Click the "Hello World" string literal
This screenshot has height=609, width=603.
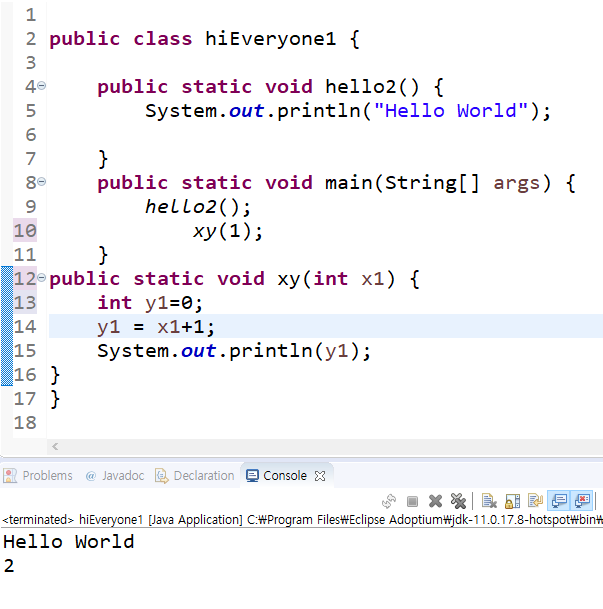point(451,111)
